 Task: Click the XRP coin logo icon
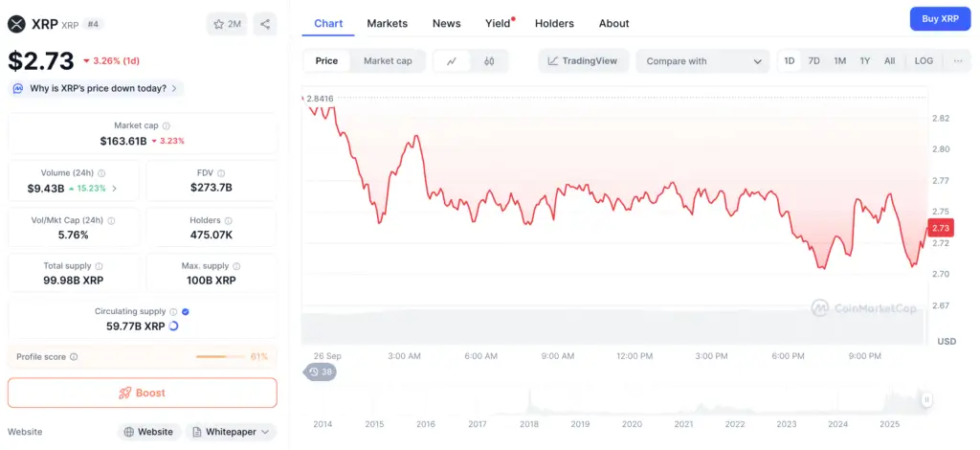click(17, 24)
